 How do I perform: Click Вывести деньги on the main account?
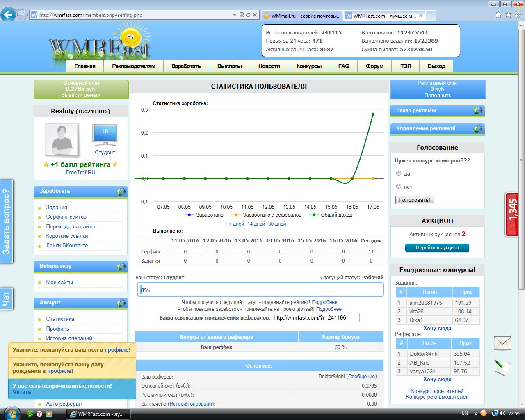point(81,95)
